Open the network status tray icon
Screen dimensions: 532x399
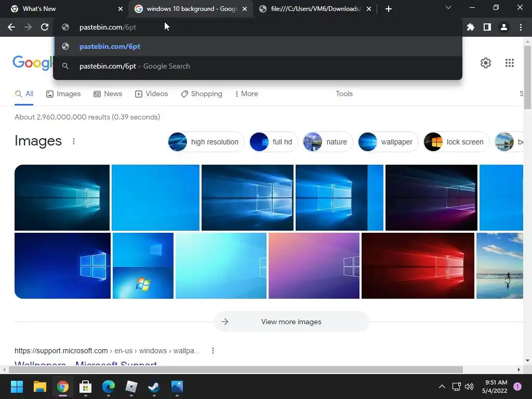click(x=456, y=387)
